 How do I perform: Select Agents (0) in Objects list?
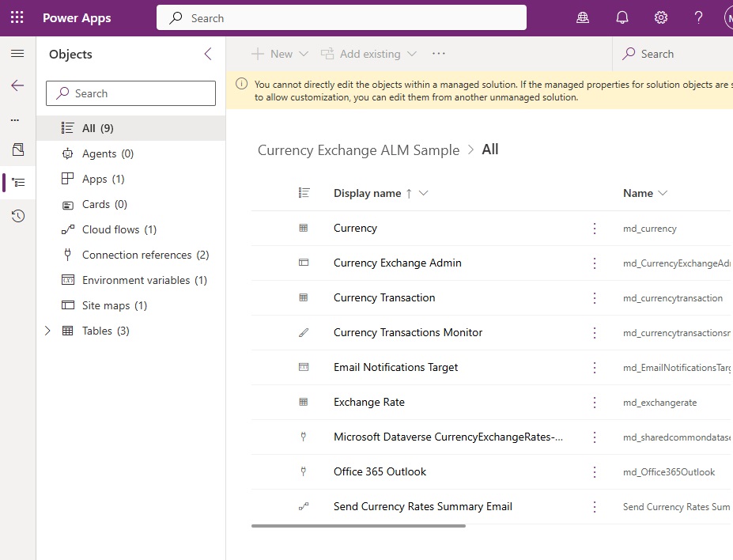coord(131,153)
